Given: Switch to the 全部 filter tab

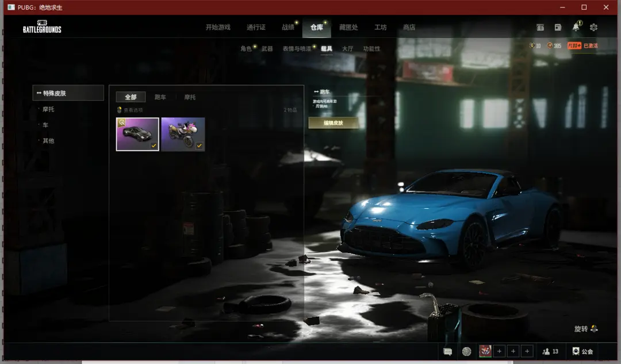Looking at the screenshot, I should coord(131,97).
